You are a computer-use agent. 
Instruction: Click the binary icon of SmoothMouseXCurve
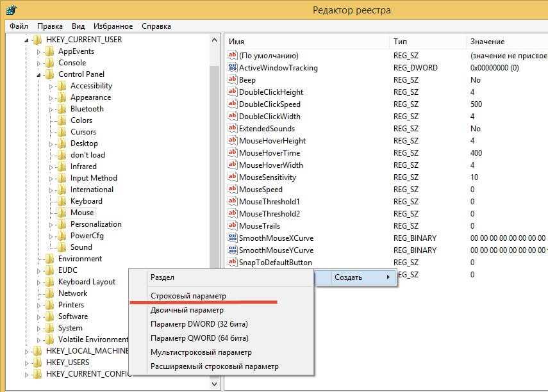pos(233,238)
